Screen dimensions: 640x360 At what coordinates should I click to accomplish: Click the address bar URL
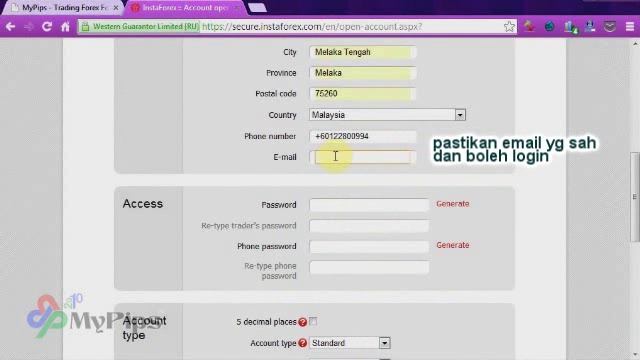312,27
